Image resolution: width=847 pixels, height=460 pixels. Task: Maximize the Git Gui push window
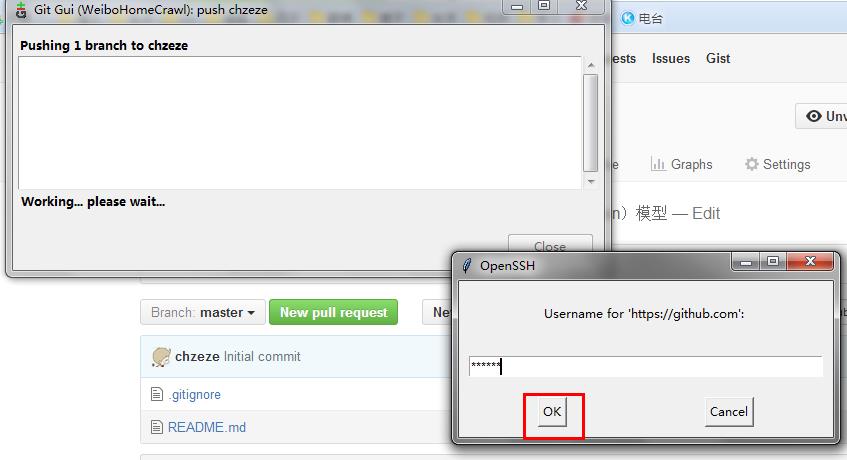(x=544, y=6)
